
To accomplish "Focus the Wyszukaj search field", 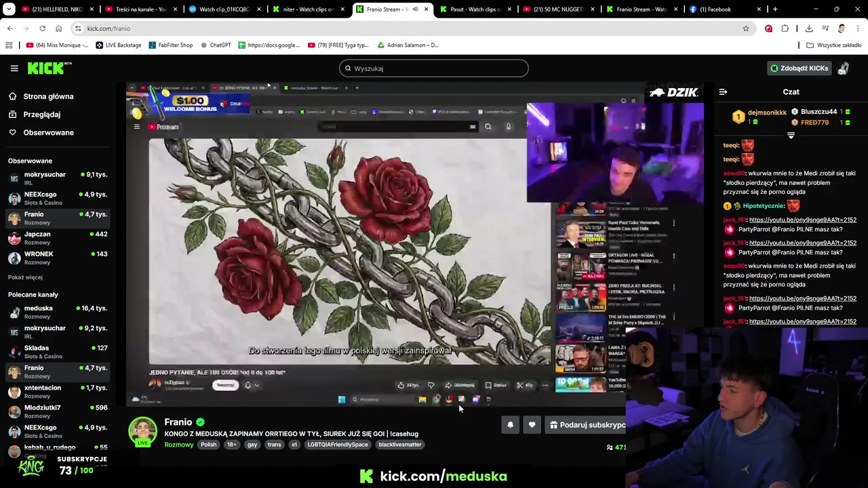I will 434,68.
